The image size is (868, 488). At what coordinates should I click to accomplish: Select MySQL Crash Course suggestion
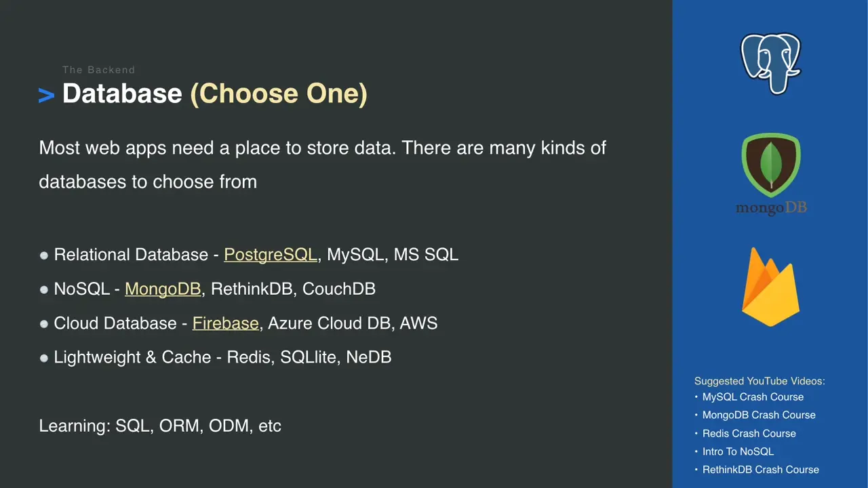tap(753, 397)
